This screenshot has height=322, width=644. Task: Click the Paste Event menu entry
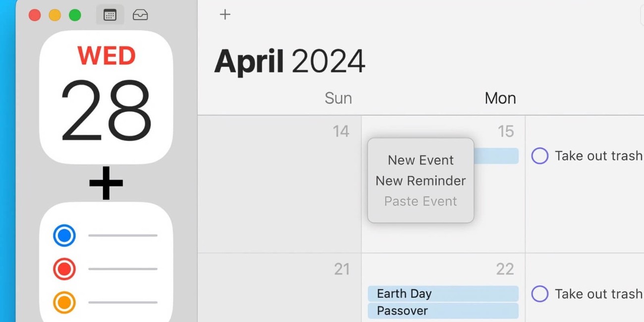click(x=420, y=201)
